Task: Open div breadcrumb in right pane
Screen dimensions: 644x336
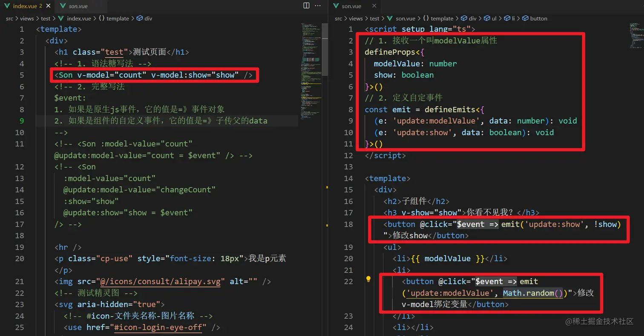Action: coord(469,18)
